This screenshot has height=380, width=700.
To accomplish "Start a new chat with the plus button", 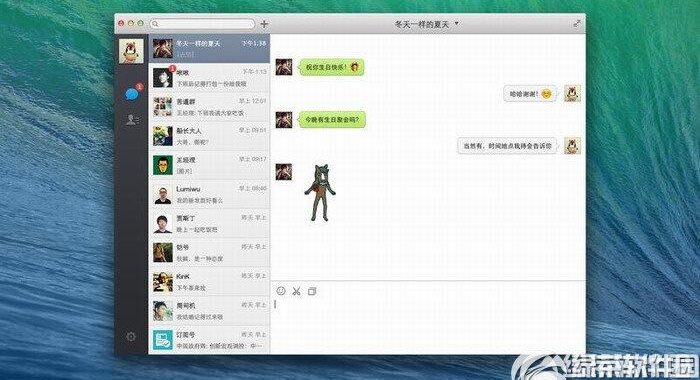I will (264, 24).
